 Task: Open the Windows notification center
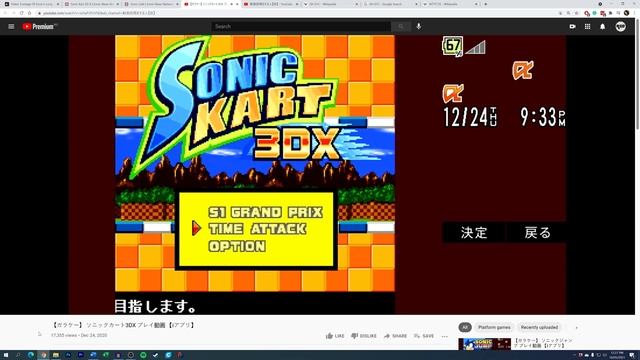coord(631,355)
